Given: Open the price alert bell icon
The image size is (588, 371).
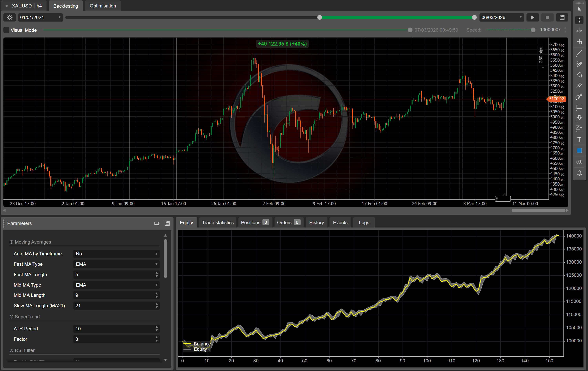Looking at the screenshot, I should click(579, 173).
